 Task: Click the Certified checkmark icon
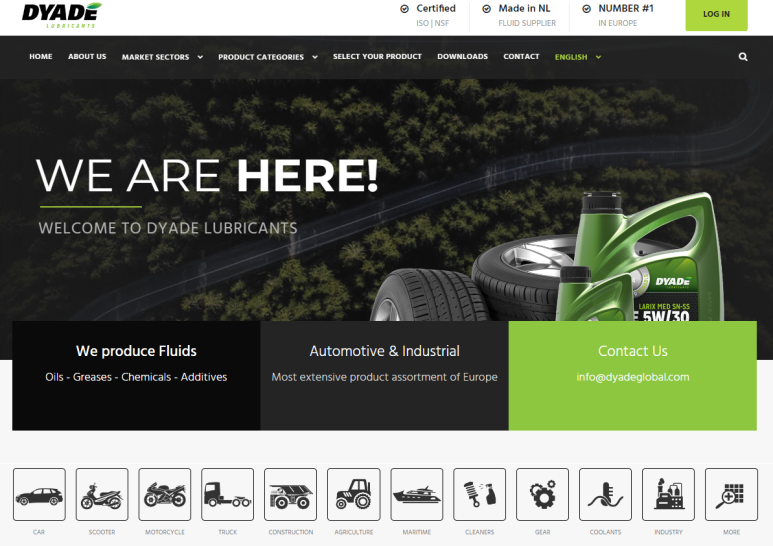[404, 9]
